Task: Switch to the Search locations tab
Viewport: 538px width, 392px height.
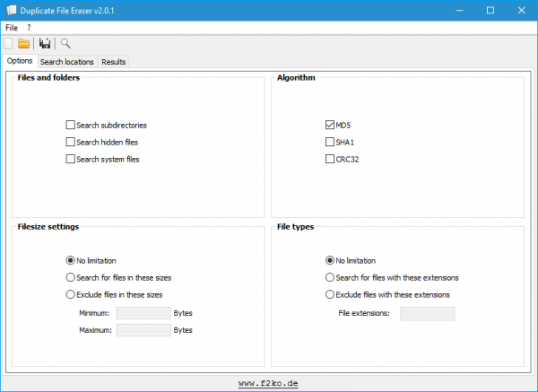Action: coord(67,62)
